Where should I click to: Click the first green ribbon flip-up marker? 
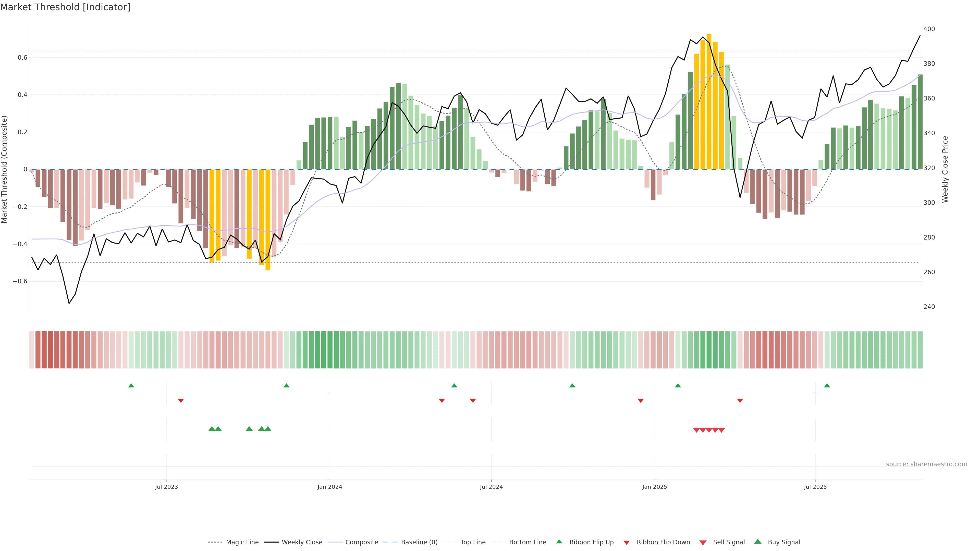pyautogui.click(x=131, y=386)
